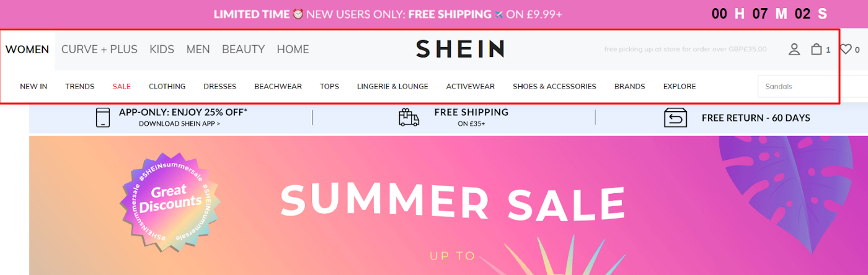Open the SALE menu item

tap(122, 87)
